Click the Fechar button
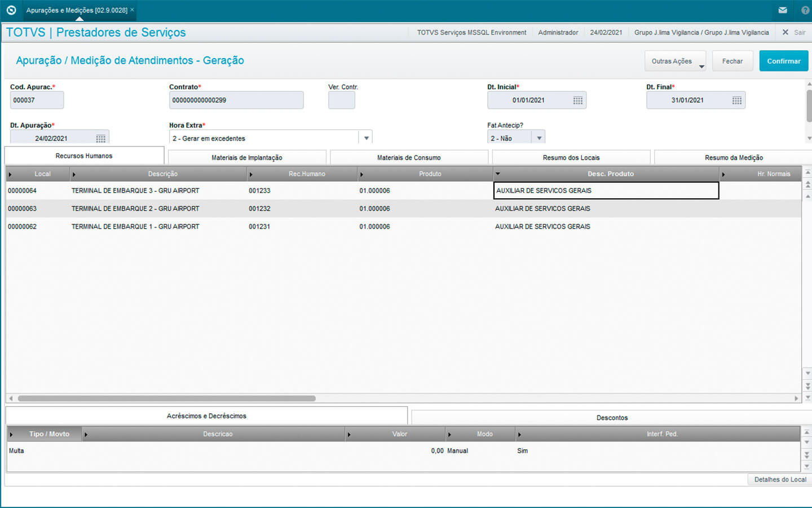This screenshot has width=812, height=508. pos(732,61)
